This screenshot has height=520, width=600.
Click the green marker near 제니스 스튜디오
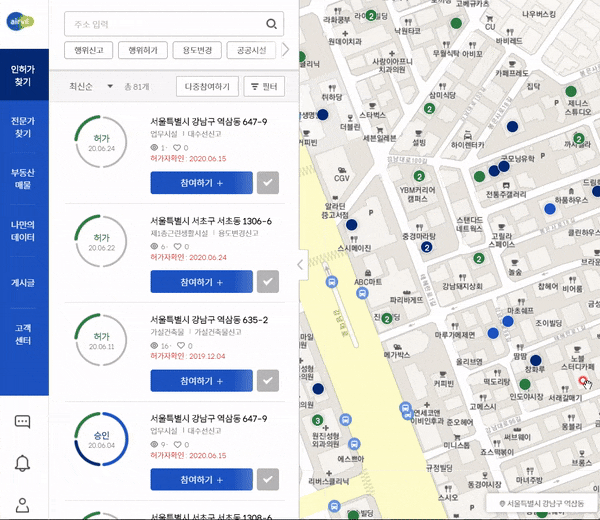(571, 91)
